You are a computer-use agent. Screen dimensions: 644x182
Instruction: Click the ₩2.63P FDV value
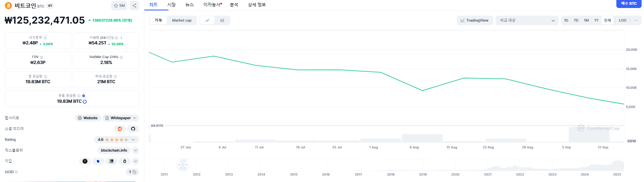pos(38,62)
